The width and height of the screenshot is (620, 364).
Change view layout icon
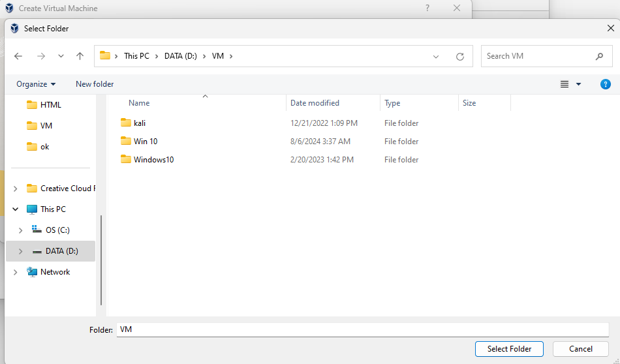565,84
